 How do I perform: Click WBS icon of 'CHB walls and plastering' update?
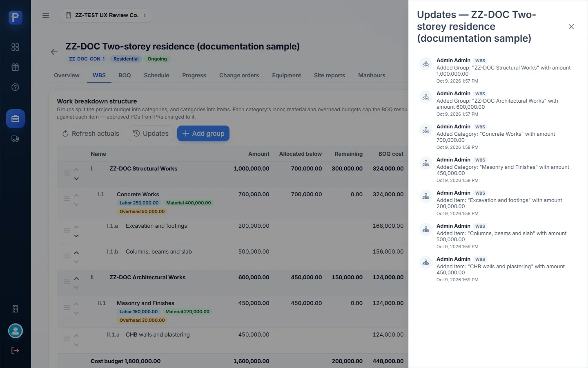click(426, 263)
